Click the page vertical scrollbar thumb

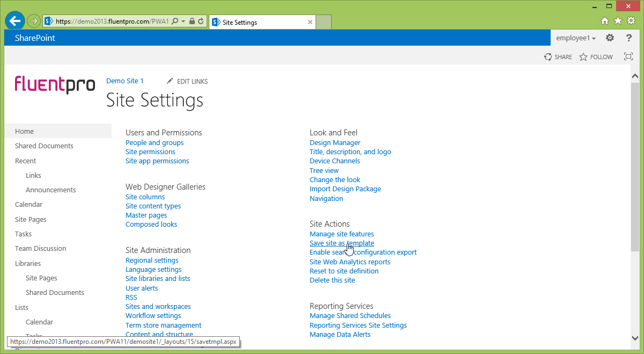[635, 167]
